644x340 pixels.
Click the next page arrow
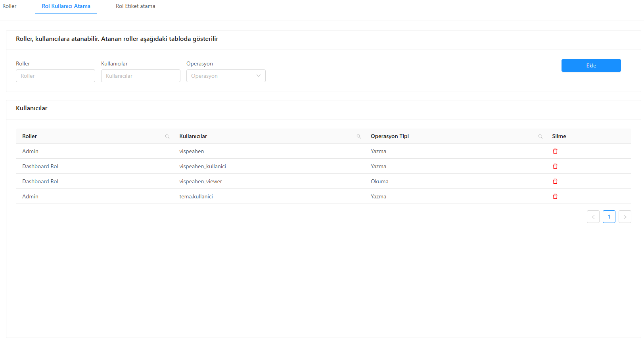625,217
